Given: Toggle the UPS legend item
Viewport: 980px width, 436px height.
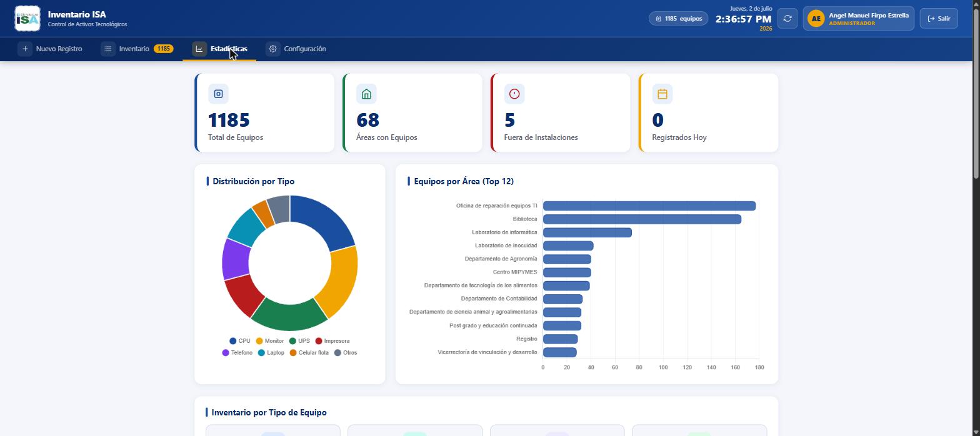Looking at the screenshot, I should (299, 341).
